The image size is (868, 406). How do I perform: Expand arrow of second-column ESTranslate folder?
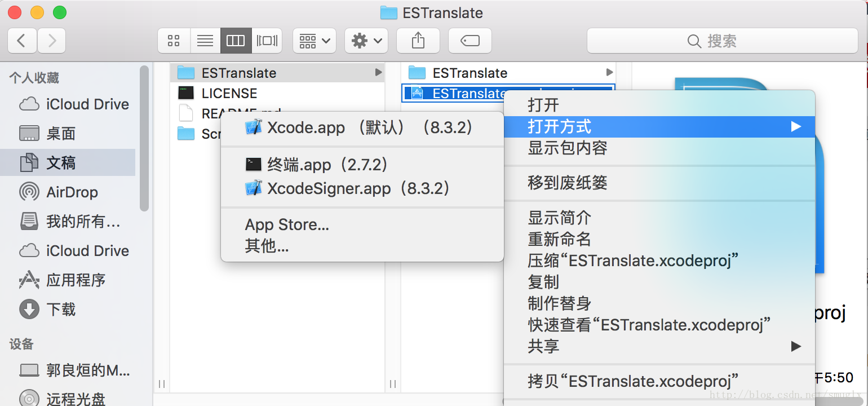(609, 73)
